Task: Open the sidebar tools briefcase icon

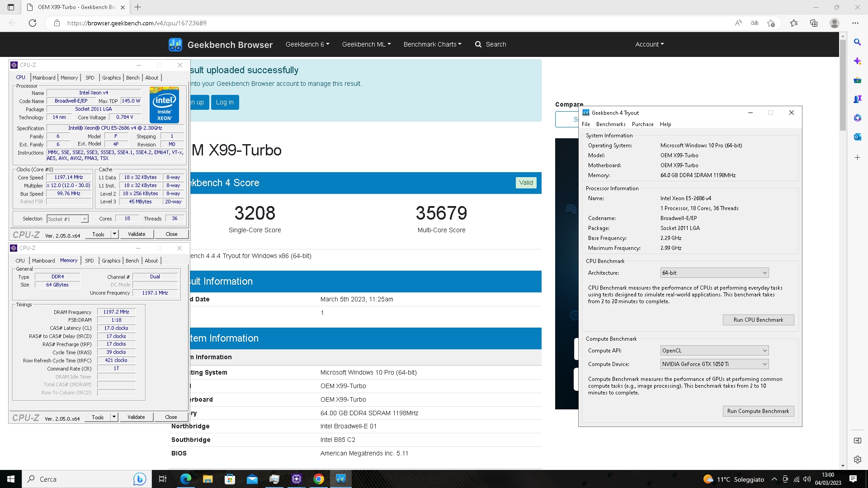Action: pyautogui.click(x=857, y=80)
